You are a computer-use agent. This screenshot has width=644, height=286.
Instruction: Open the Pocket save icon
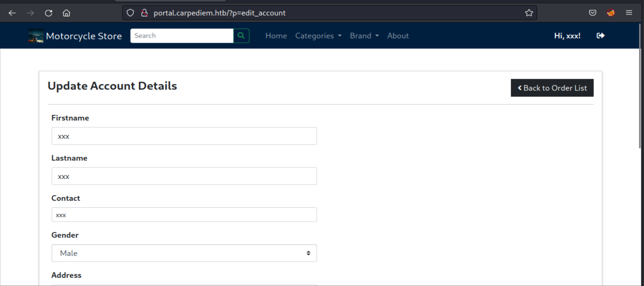click(x=592, y=13)
